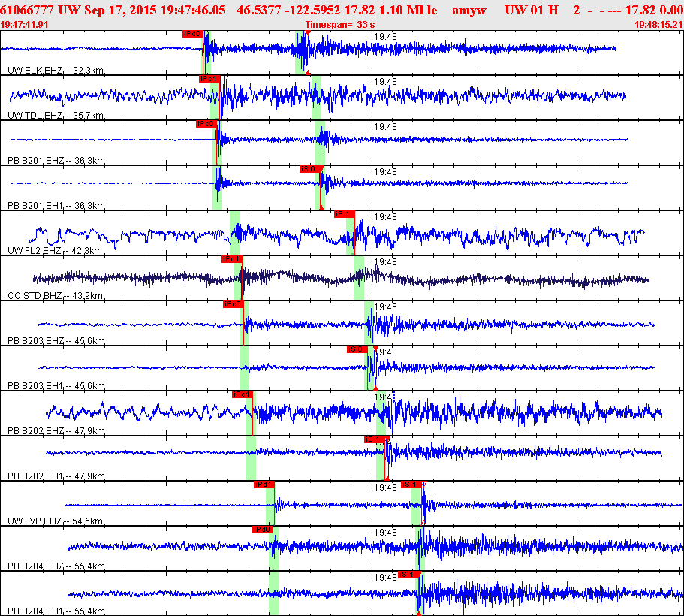684x616 pixels.
Task: Click the iS 1 flag on PB B202 EH1
Action: click(x=375, y=439)
